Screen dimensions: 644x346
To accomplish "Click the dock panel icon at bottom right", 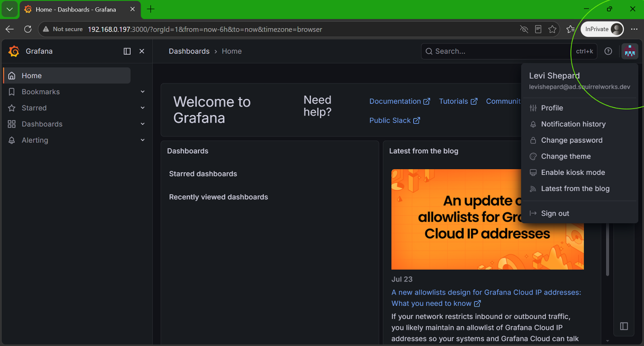I will (x=624, y=326).
